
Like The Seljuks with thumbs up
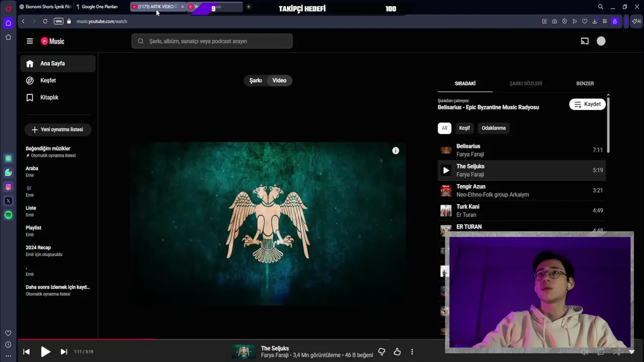(x=397, y=352)
